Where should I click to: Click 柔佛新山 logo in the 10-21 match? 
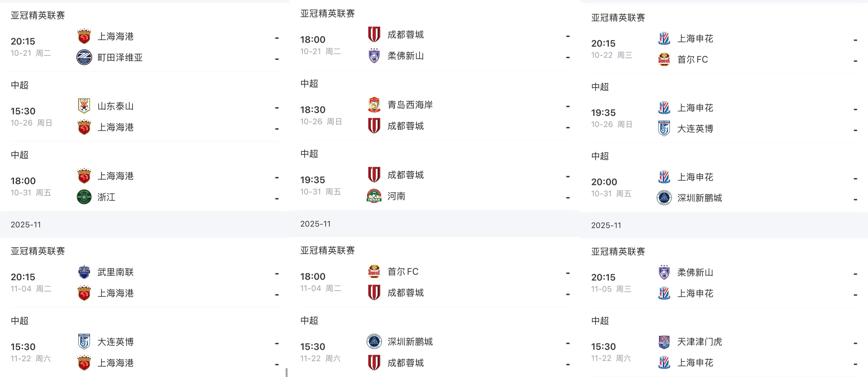click(x=374, y=56)
